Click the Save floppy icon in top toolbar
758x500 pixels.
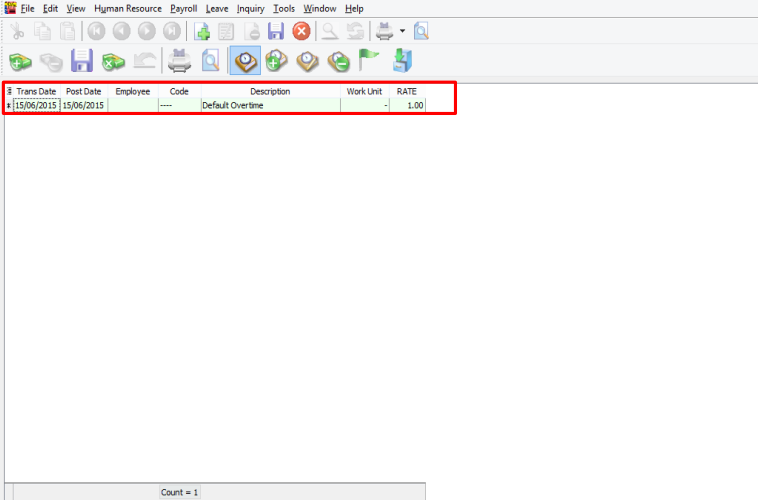coord(276,31)
